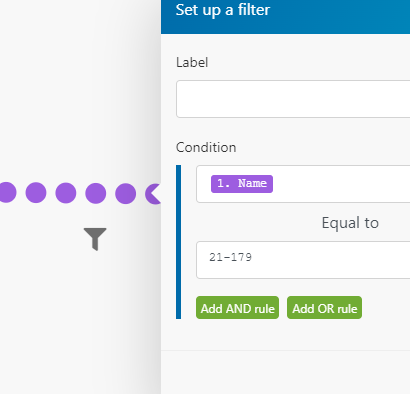The image size is (410, 394).
Task: Click the 'Label' field caption
Action: pos(192,62)
